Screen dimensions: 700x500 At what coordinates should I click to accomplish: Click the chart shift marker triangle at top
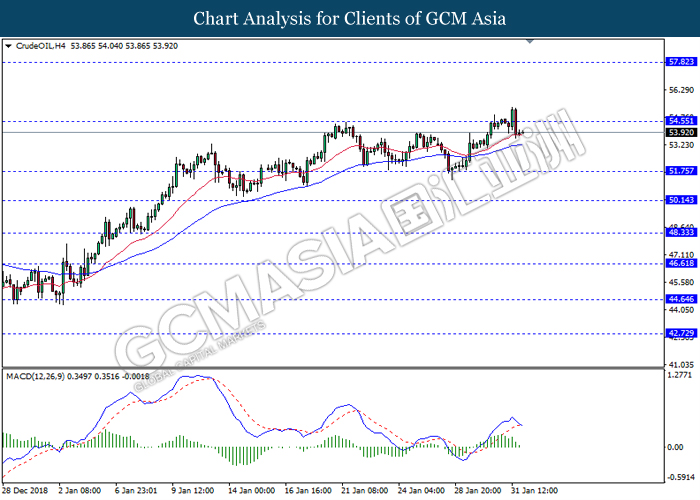530,41
